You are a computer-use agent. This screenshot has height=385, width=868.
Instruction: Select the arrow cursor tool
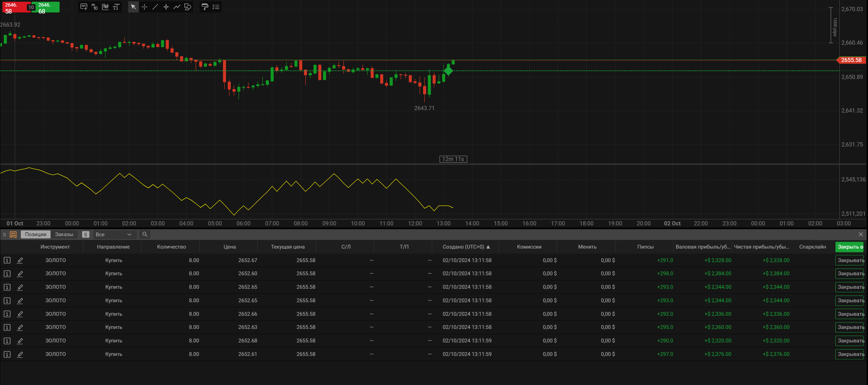pos(133,7)
